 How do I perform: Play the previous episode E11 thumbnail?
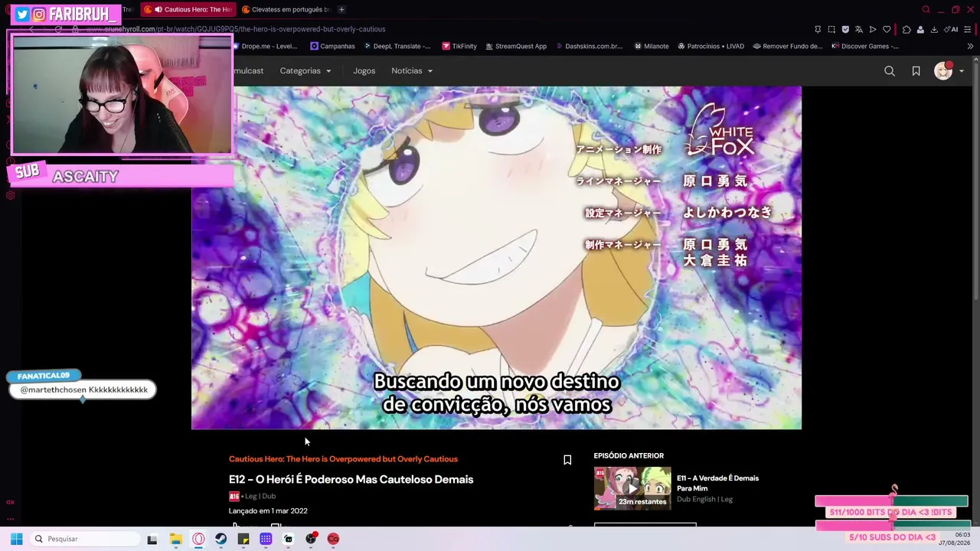pos(632,488)
